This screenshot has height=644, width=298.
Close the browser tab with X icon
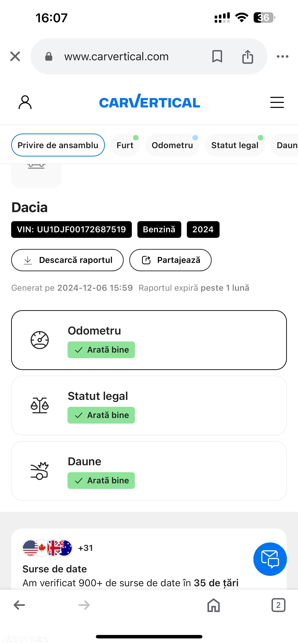click(15, 57)
